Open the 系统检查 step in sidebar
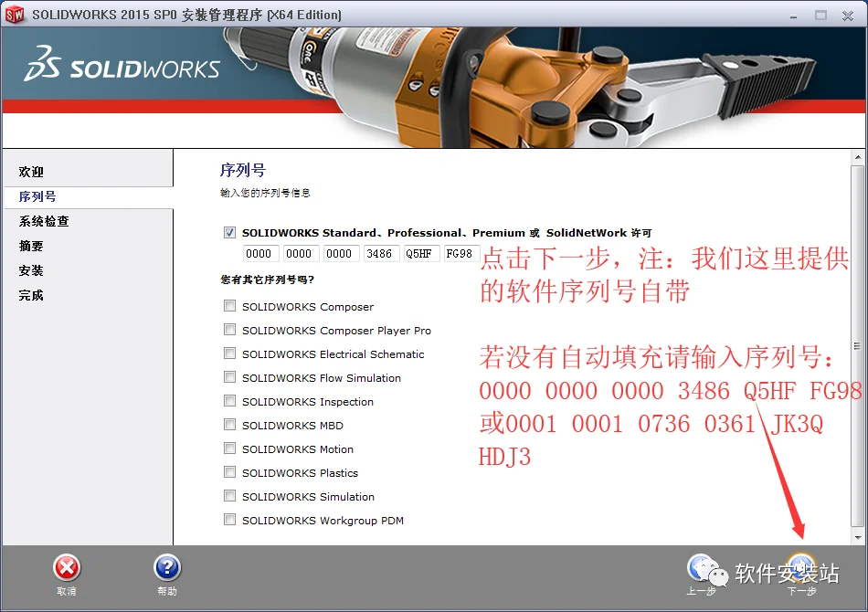The width and height of the screenshot is (868, 612). click(44, 221)
